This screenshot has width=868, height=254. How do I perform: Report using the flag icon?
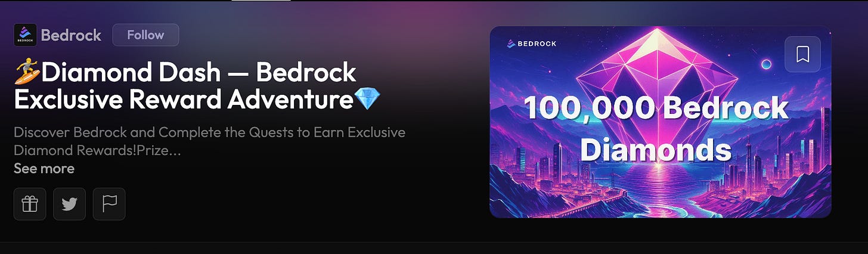click(x=109, y=204)
